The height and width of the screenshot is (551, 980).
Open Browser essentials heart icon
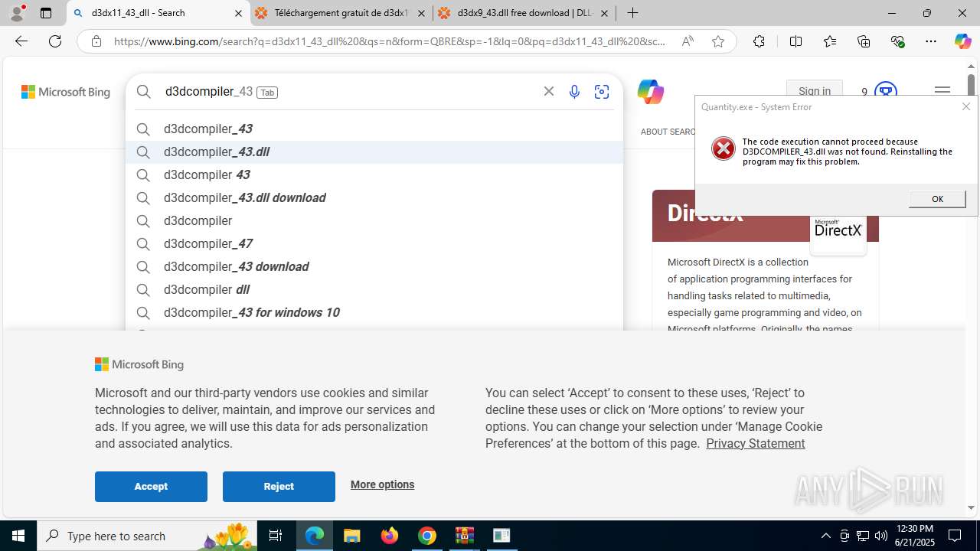point(897,41)
